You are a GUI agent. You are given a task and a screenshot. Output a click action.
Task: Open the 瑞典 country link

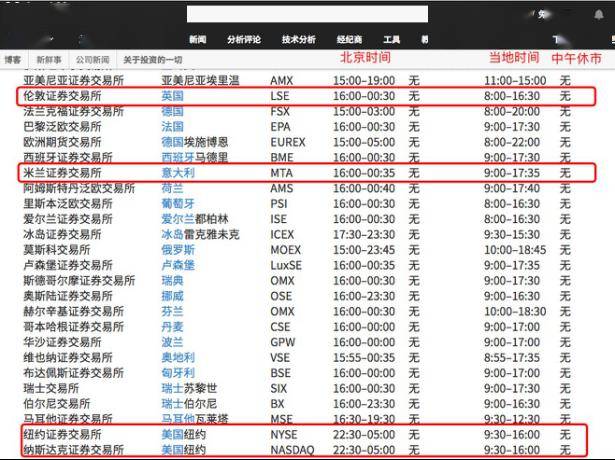pos(173,280)
